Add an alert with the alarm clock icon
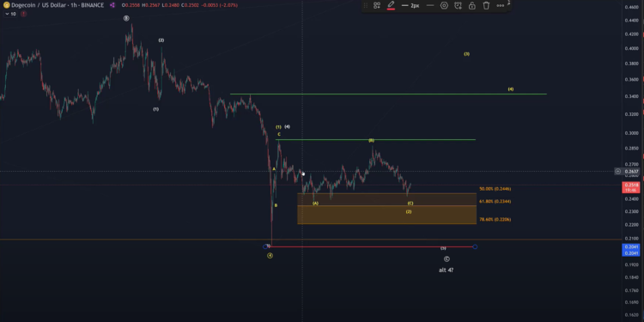This screenshot has height=322, width=644. click(458, 6)
